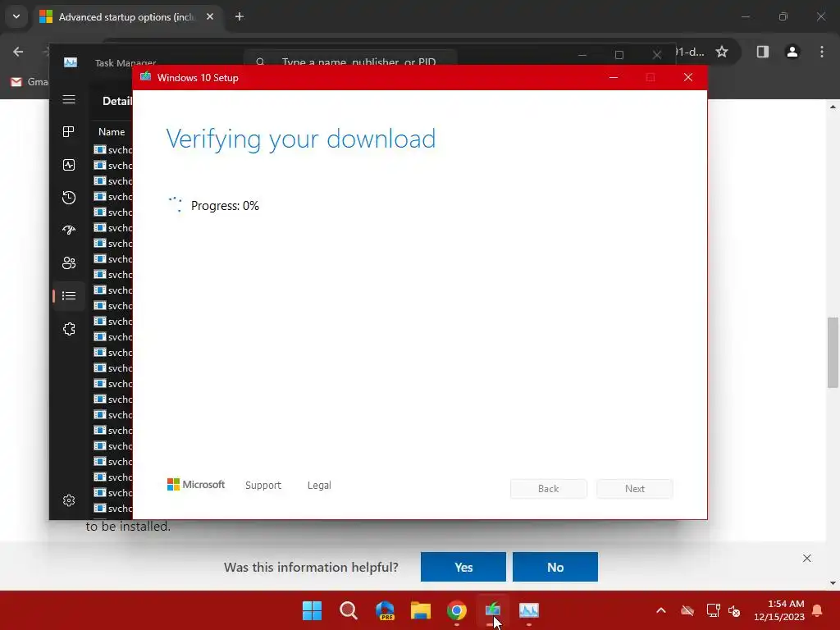Open notifications bell icon

(x=818, y=610)
